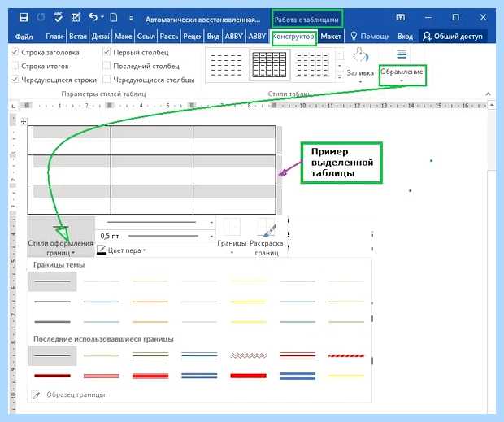Click the Раскраска границ painter icon

point(267,227)
